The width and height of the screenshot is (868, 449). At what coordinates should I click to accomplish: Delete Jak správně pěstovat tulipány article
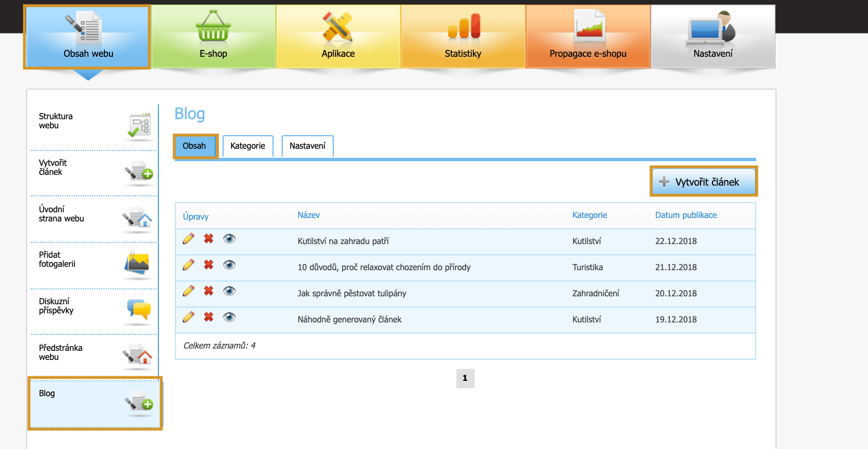(x=209, y=291)
